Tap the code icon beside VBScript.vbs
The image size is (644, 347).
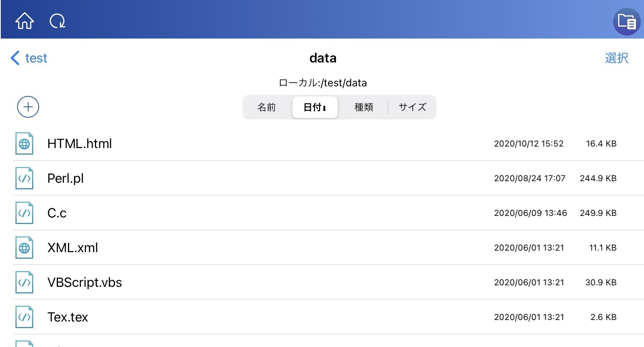click(x=24, y=282)
